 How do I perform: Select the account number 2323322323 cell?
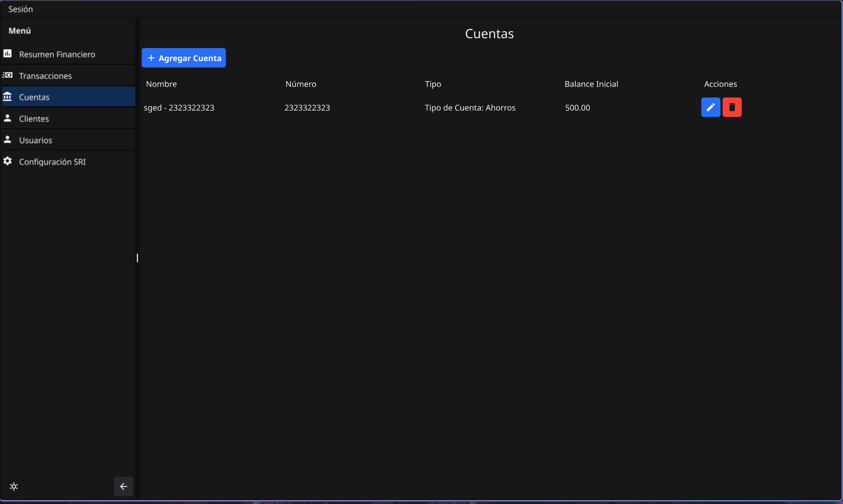[x=307, y=107]
